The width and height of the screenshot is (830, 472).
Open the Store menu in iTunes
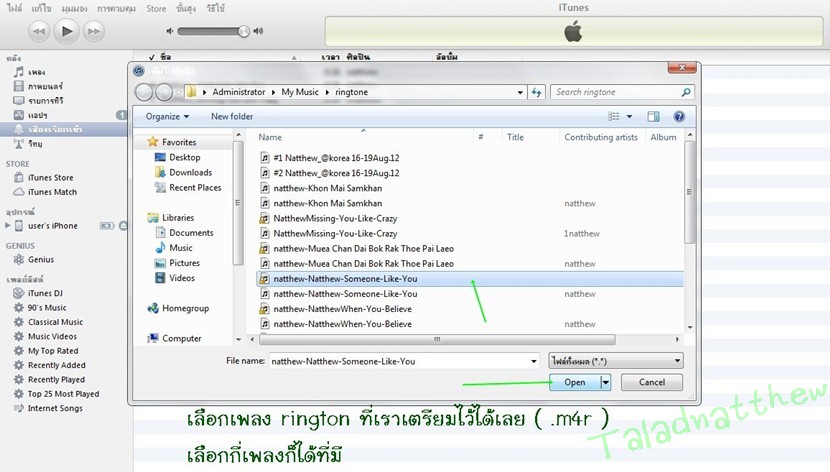click(156, 8)
